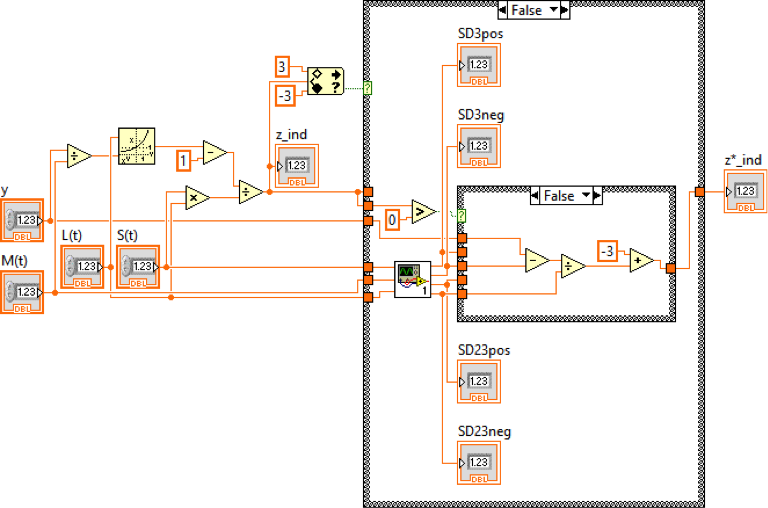Select the subtract node inside the inner case
Viewport: 768px width, 508px height.
pyautogui.click(x=537, y=259)
